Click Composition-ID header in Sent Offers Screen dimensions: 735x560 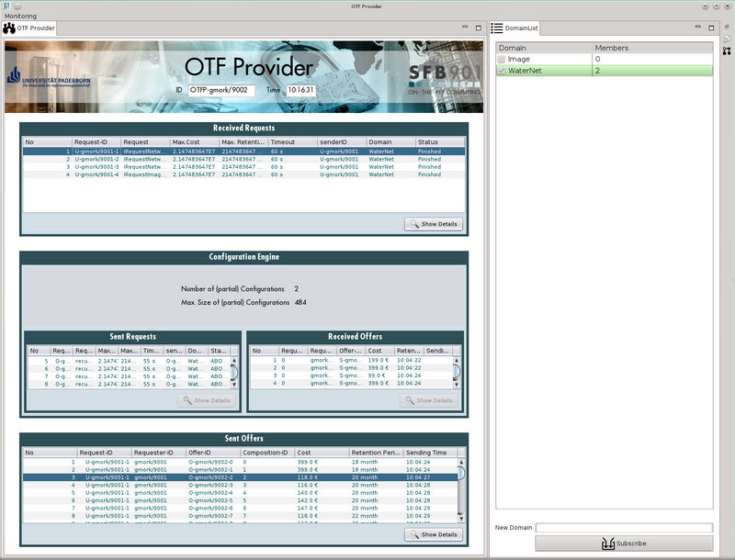point(267,453)
